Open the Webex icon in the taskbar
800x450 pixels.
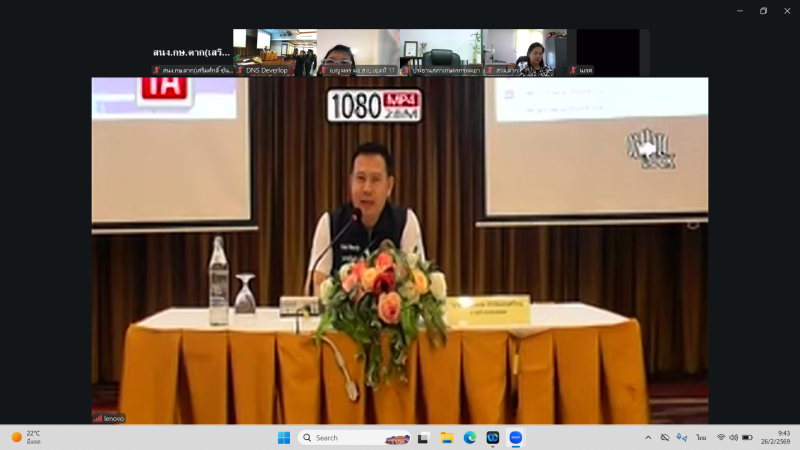coord(492,437)
